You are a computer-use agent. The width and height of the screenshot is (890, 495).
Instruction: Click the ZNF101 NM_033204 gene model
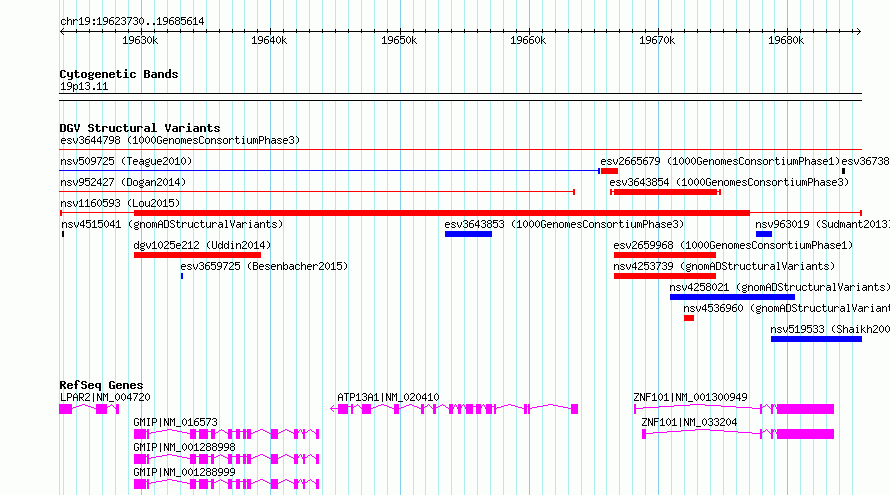tap(738, 434)
